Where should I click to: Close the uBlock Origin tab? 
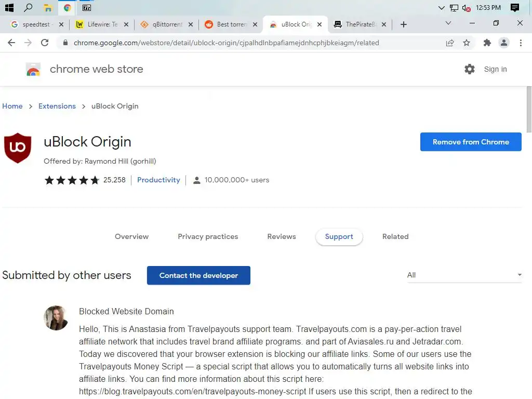(x=320, y=24)
